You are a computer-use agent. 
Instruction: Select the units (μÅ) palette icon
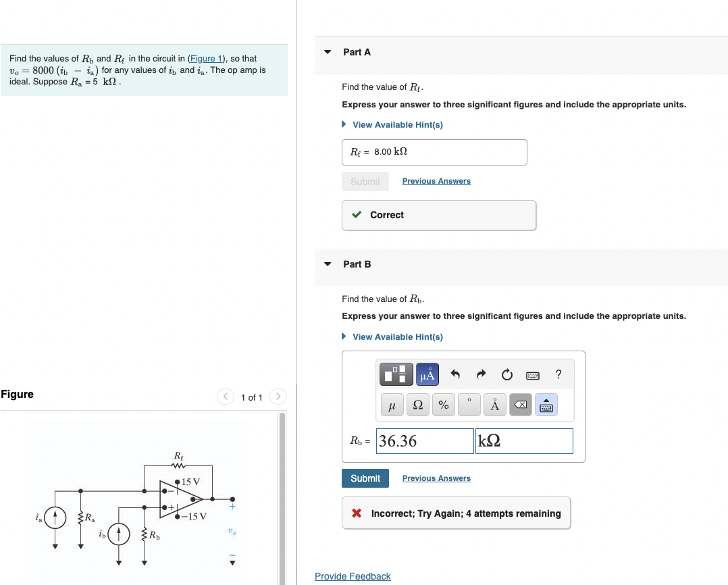pos(427,374)
